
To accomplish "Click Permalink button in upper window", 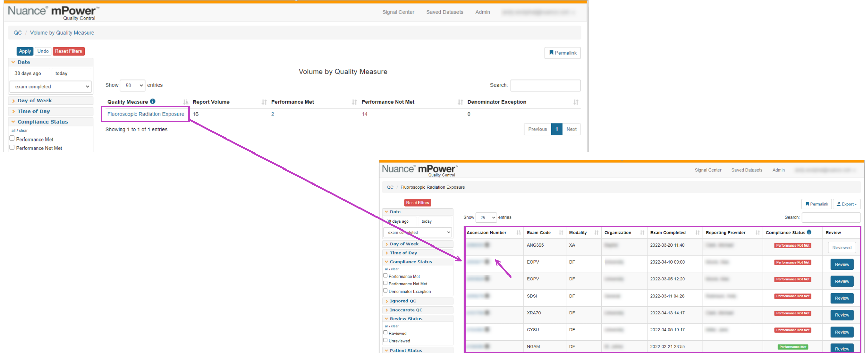I will tap(562, 53).
